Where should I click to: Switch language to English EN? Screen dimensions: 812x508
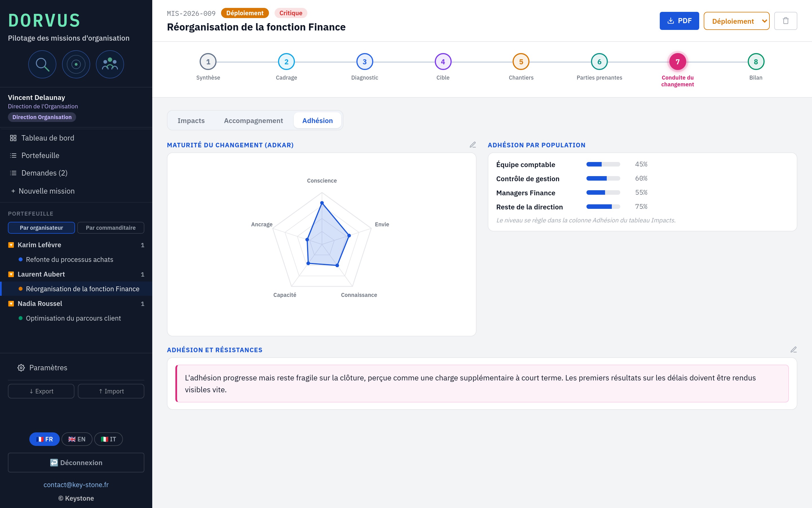[77, 439]
